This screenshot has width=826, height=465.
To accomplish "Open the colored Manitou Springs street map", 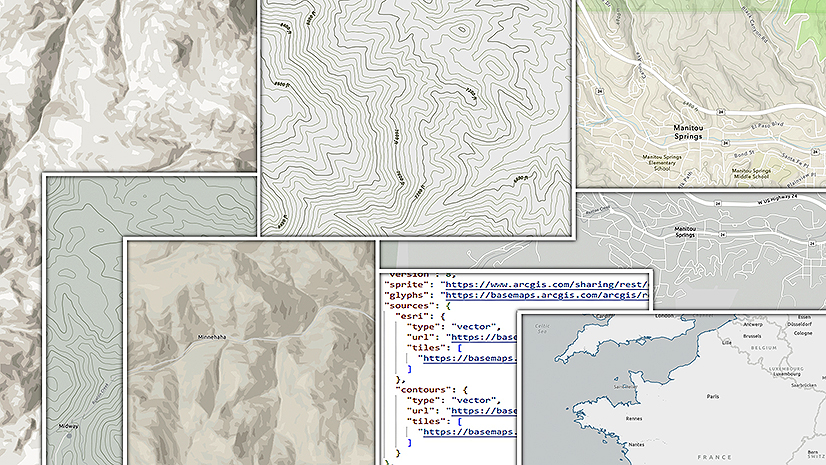I will pyautogui.click(x=701, y=94).
